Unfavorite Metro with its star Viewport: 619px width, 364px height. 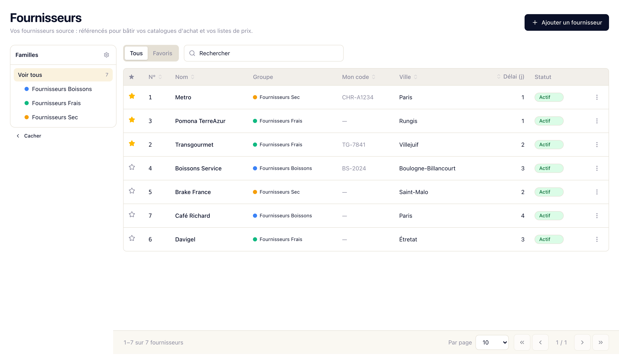point(132,96)
